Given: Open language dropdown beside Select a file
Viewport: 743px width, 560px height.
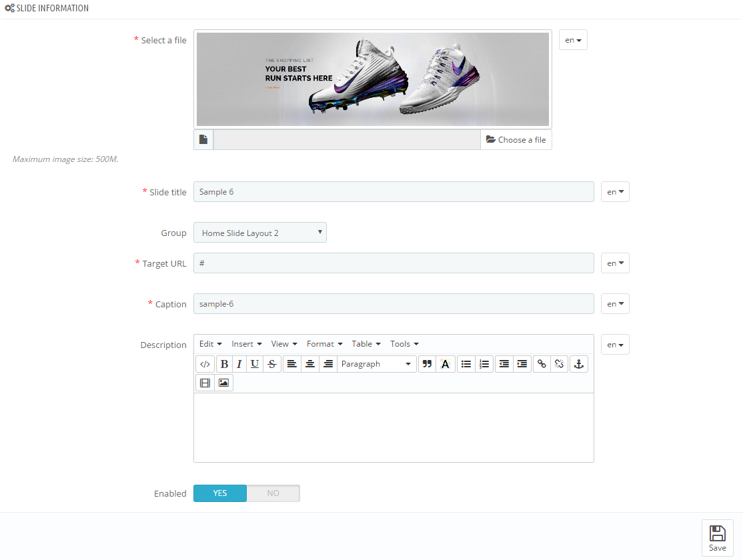Looking at the screenshot, I should [573, 40].
